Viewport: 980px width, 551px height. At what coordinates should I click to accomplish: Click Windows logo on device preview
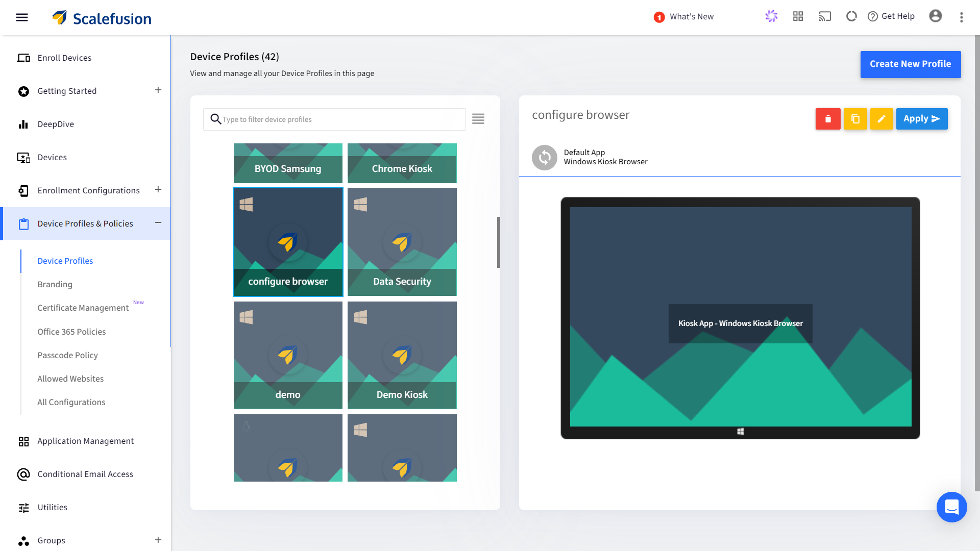point(741,432)
